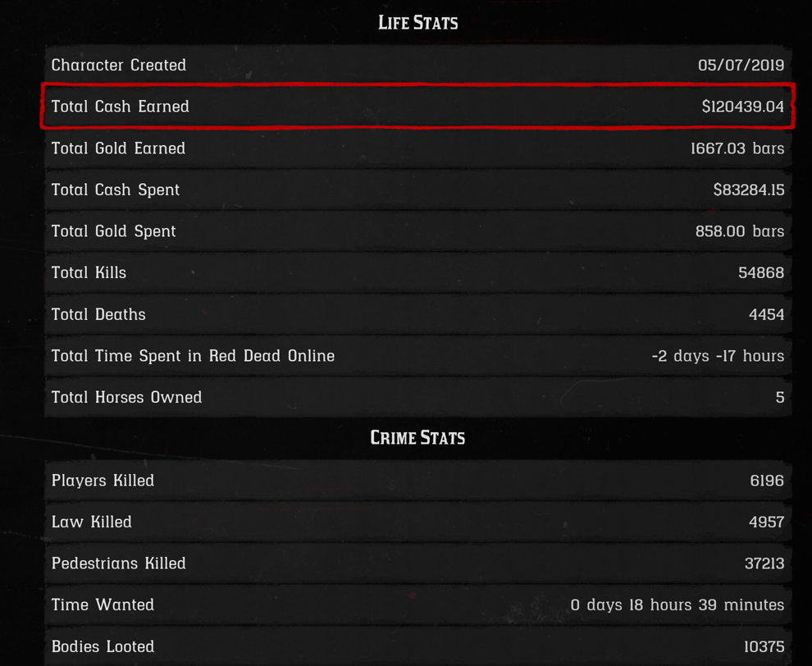The image size is (812, 666).
Task: Click the Total Gold Spent row
Action: click(417, 231)
